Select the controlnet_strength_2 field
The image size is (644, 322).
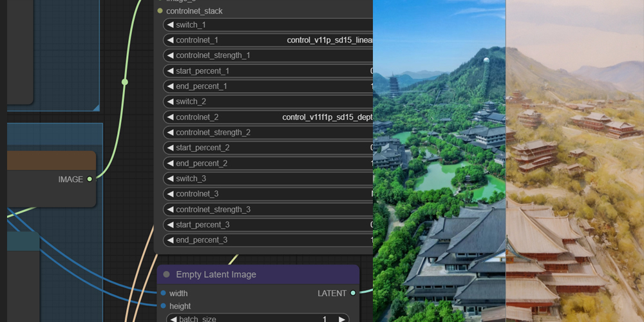pos(268,132)
